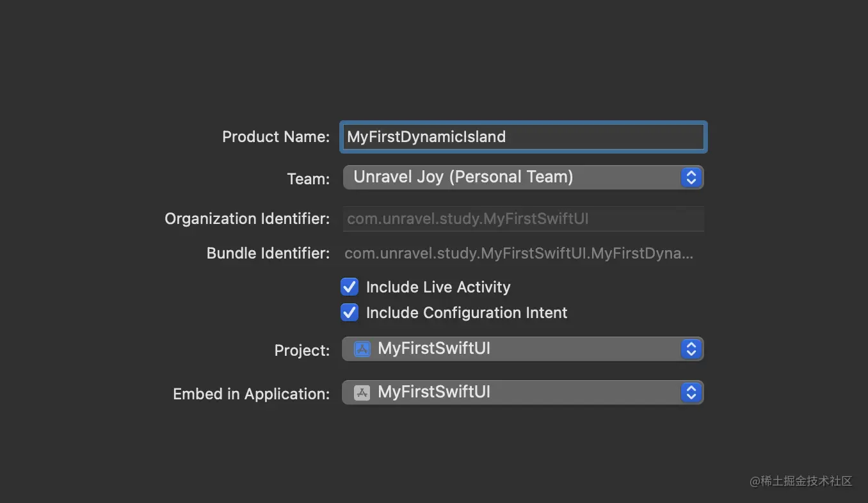Disable the Include Configuration Intent checkbox

tap(350, 312)
